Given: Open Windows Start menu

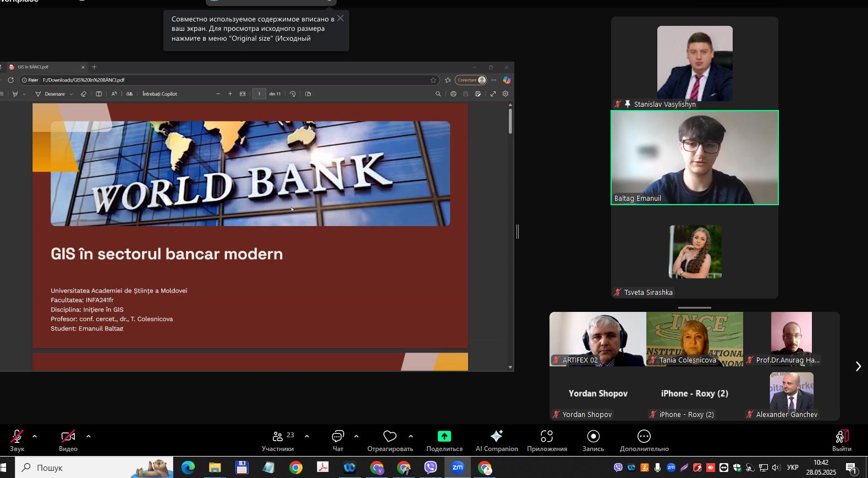Looking at the screenshot, I should point(3,468).
